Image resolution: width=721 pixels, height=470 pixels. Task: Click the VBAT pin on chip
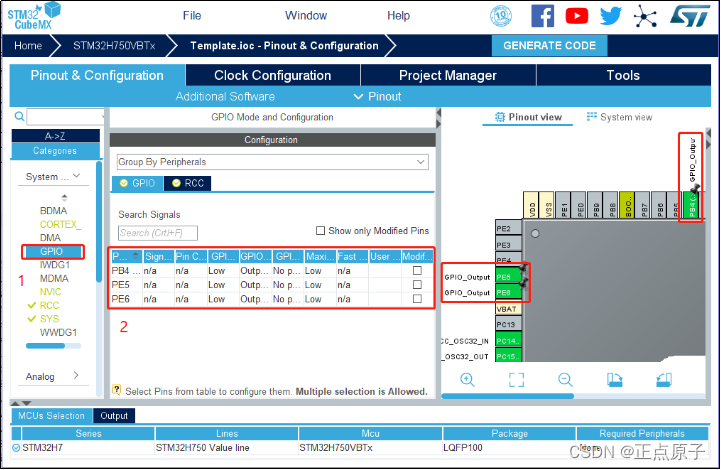(x=509, y=309)
